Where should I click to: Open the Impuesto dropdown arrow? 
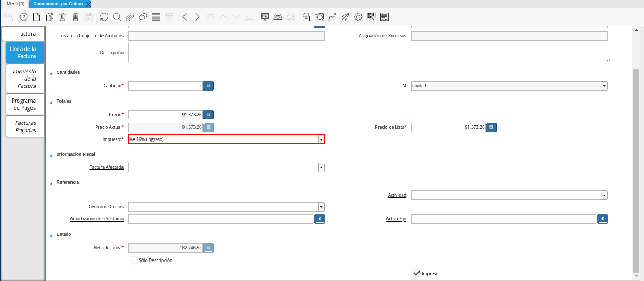pos(321,139)
